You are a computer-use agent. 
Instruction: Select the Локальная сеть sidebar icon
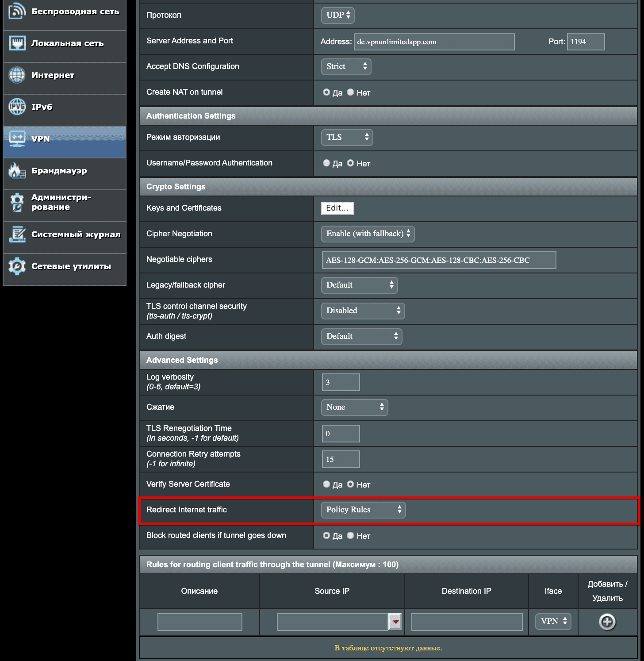(x=17, y=43)
